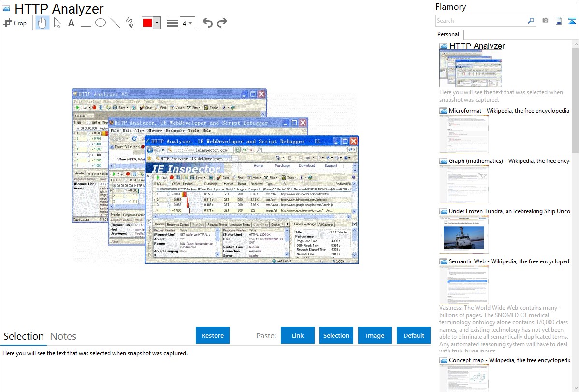Viewport: 579px width, 392px height.
Task: Pick the ellipse shape tool
Action: [101, 23]
